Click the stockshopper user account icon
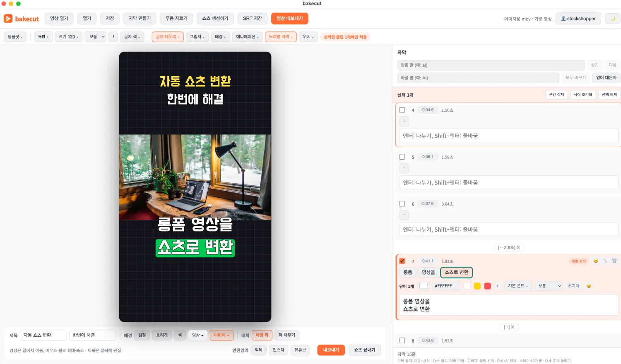Viewport: 621px width, 364px height. tap(563, 19)
